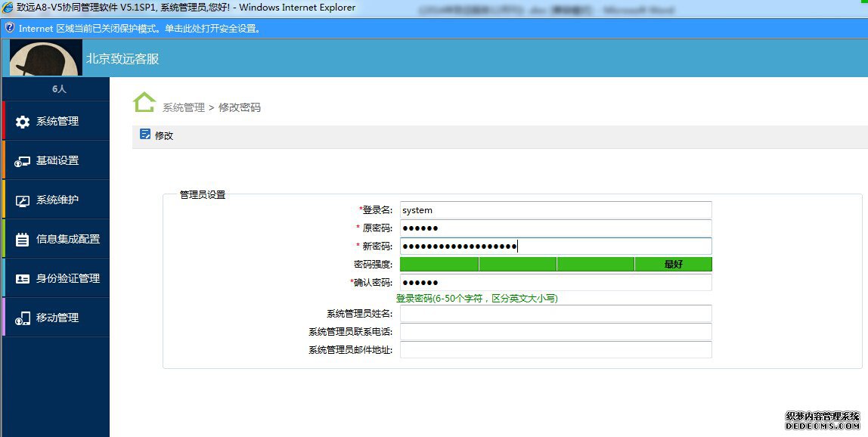
Task: Click the 基础设置 sidebar icon
Action: point(23,161)
